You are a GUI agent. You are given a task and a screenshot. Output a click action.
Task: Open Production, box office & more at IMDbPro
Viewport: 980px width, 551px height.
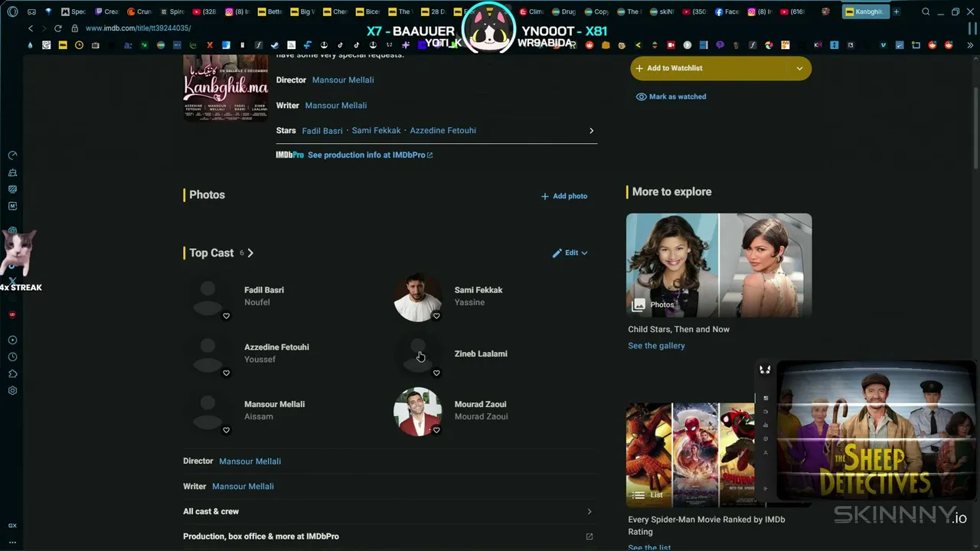click(261, 536)
